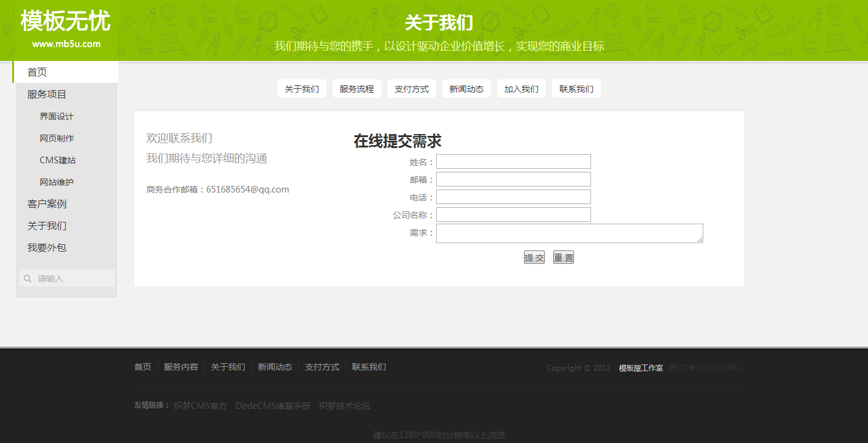
Task: Click the 公司名称 input field
Action: [x=513, y=214]
